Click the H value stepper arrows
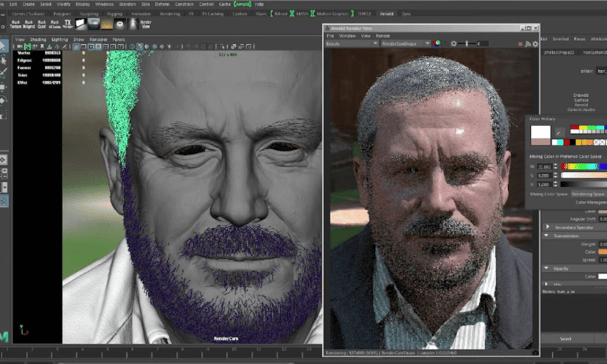This screenshot has width=607, height=364. point(556,166)
